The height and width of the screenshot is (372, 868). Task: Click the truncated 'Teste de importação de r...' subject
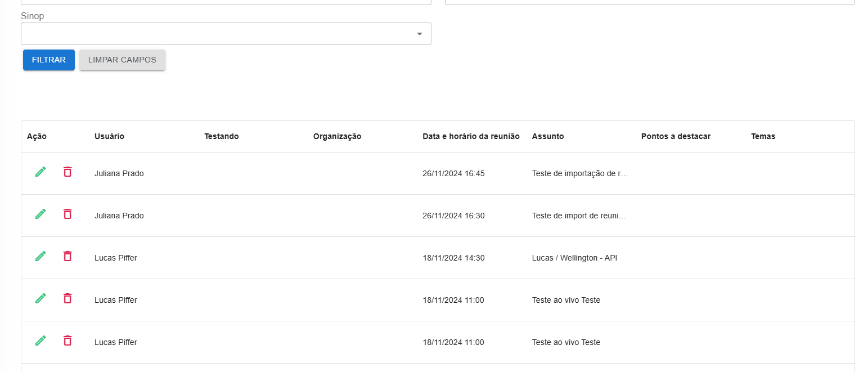click(x=579, y=173)
